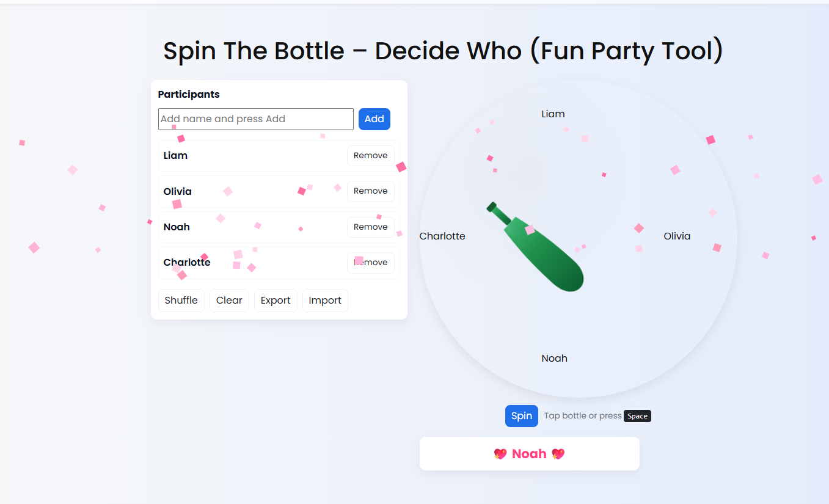Click a pink confetti piece near the wheel
829x504 pixels.
pyautogui.click(x=710, y=139)
